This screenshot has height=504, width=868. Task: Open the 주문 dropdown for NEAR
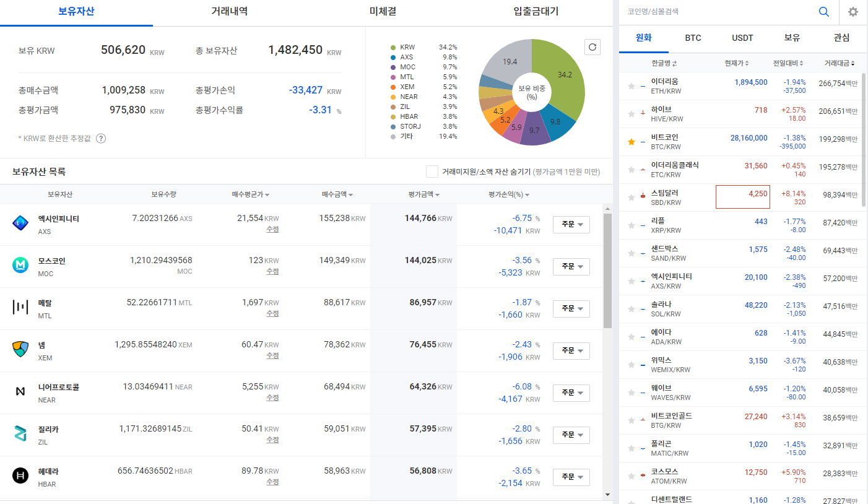pos(571,393)
